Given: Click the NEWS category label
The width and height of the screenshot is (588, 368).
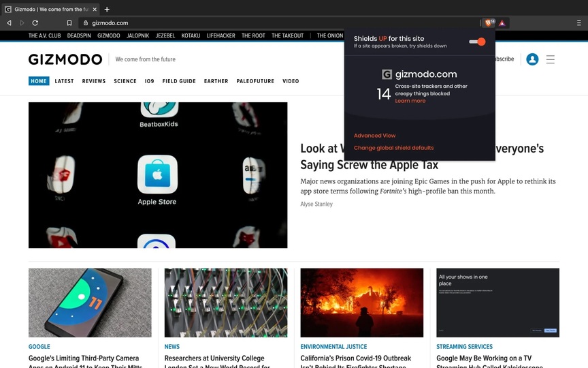Looking at the screenshot, I should pos(172,347).
